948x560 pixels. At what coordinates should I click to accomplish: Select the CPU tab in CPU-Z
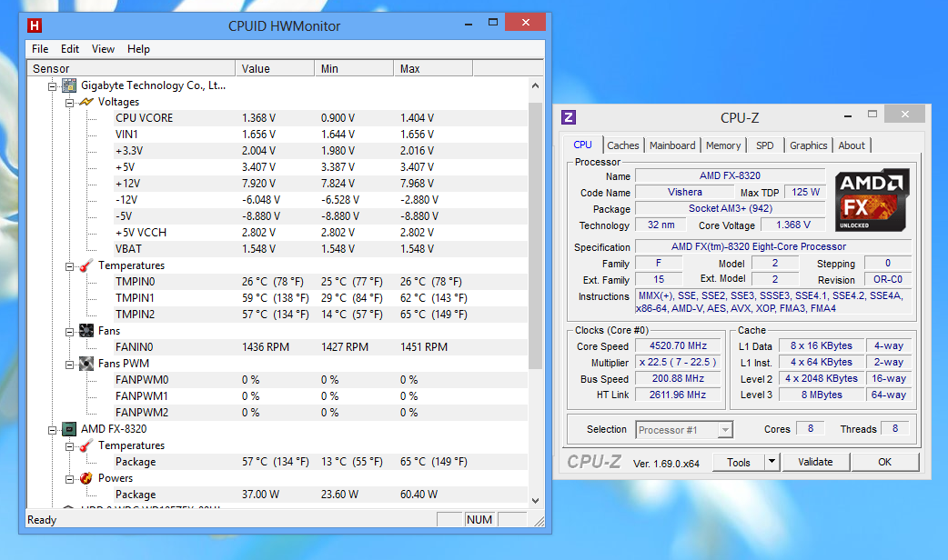583,145
